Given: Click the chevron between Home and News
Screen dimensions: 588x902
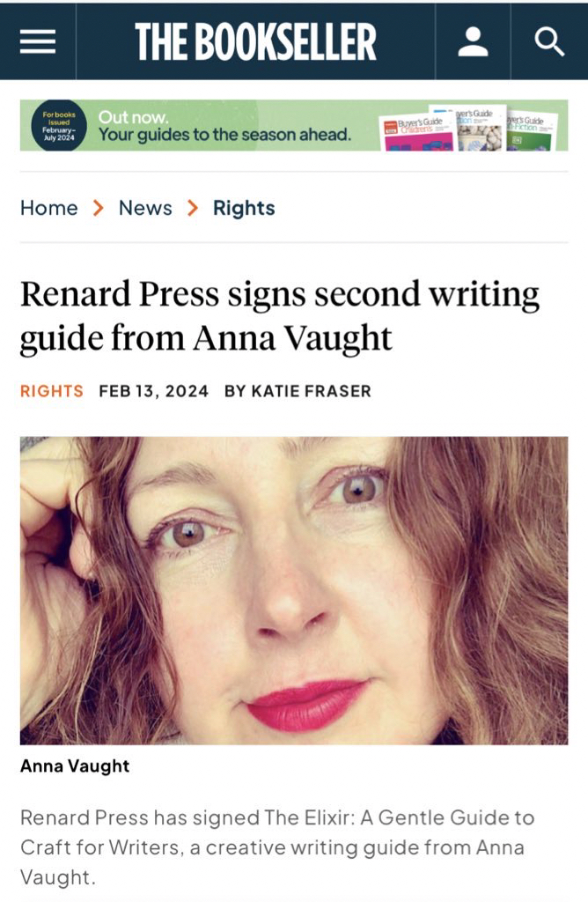Looking at the screenshot, I should tap(99, 209).
